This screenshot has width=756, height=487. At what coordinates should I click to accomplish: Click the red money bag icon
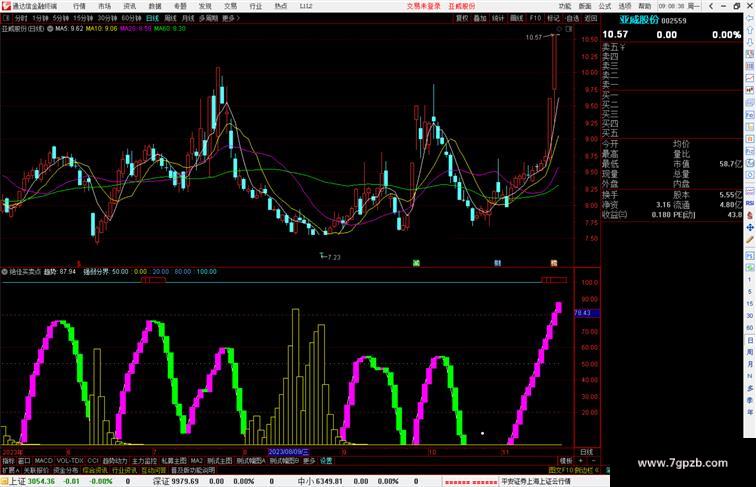pos(750,215)
